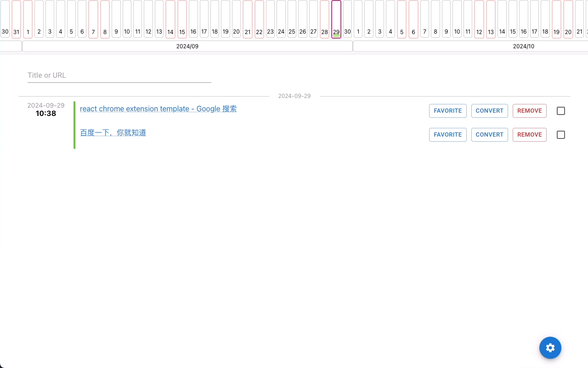Select the September 1 date cell

click(28, 18)
